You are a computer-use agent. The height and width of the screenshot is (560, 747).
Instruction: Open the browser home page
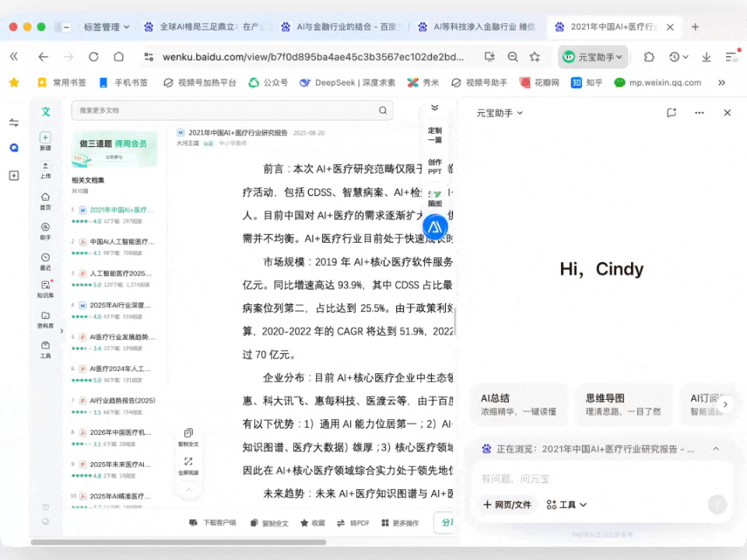point(118,57)
